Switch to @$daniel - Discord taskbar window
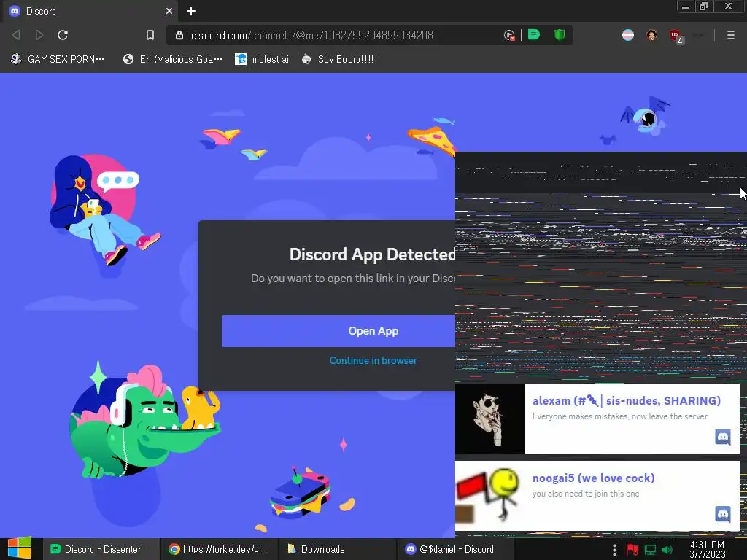The width and height of the screenshot is (747, 560). pos(455,549)
